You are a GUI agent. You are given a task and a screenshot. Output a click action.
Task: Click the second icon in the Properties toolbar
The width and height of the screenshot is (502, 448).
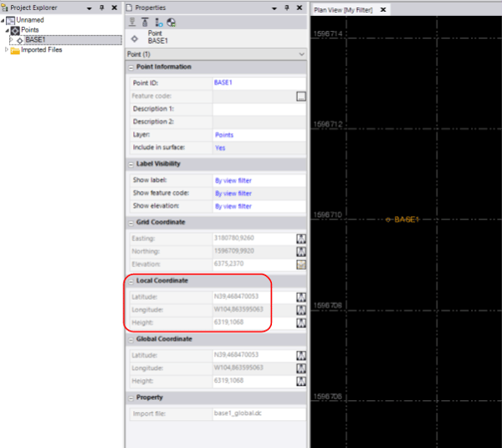tap(145, 23)
